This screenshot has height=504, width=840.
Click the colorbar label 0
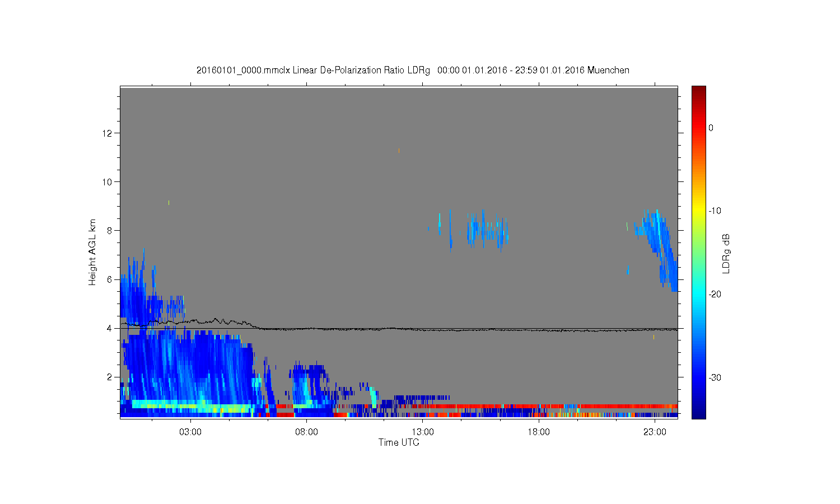(x=711, y=128)
